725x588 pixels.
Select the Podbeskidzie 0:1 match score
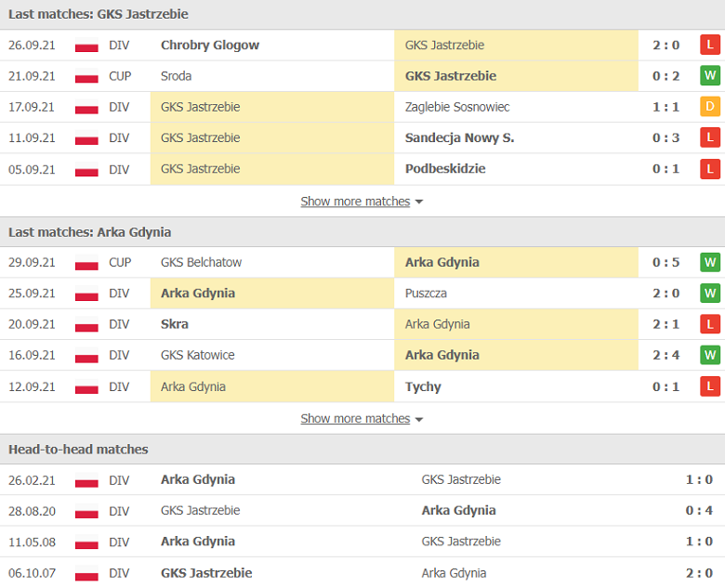[666, 169]
